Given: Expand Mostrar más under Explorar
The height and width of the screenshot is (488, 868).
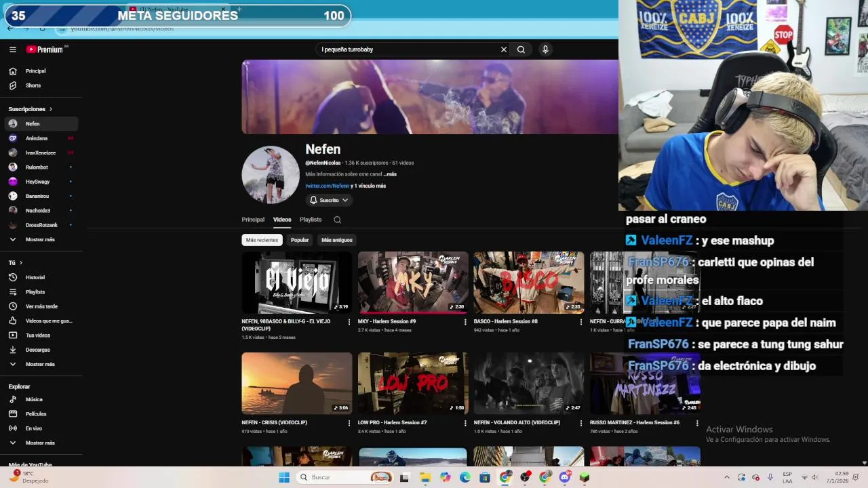Looking at the screenshot, I should click(41, 443).
